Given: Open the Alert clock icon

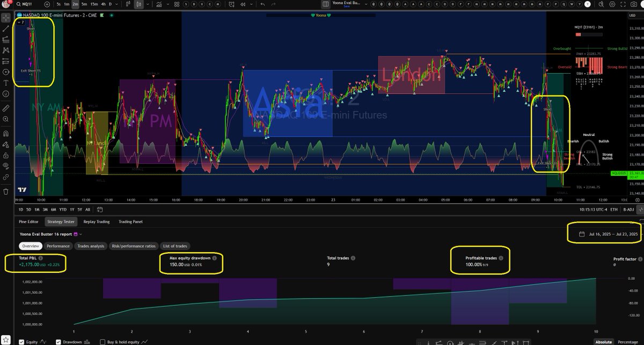Looking at the screenshot, I should click(231, 4).
